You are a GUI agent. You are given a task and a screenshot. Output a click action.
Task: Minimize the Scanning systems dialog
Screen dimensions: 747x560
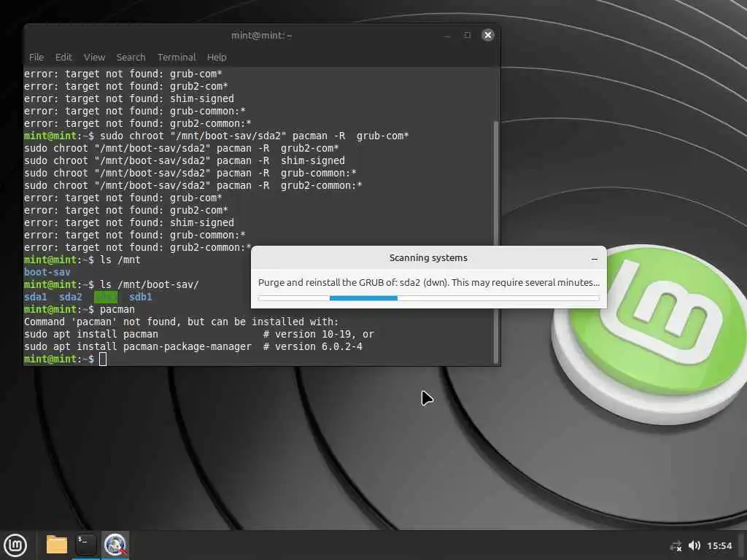[x=594, y=259]
